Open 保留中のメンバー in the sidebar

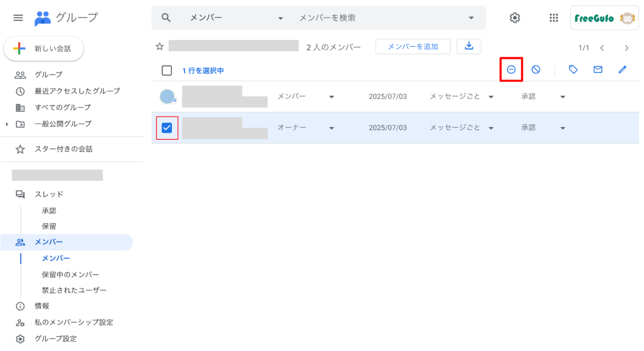[x=71, y=275]
